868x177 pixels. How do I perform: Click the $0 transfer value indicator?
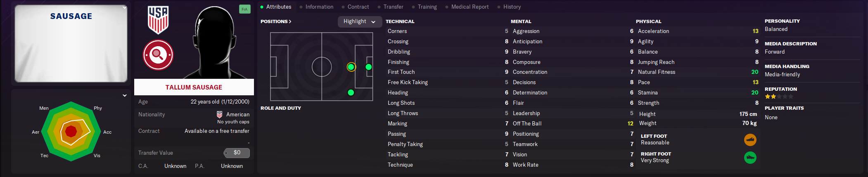click(237, 153)
